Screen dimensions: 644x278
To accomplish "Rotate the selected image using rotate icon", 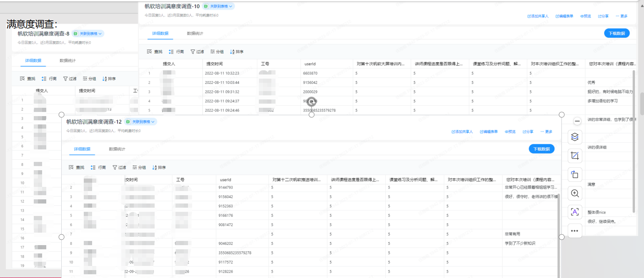I will tap(575, 174).
